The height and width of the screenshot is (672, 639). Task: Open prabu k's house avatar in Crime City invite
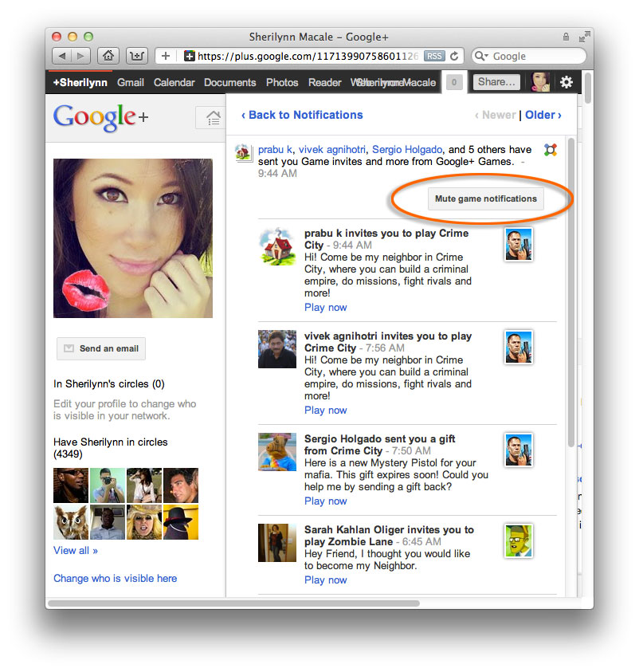point(277,246)
